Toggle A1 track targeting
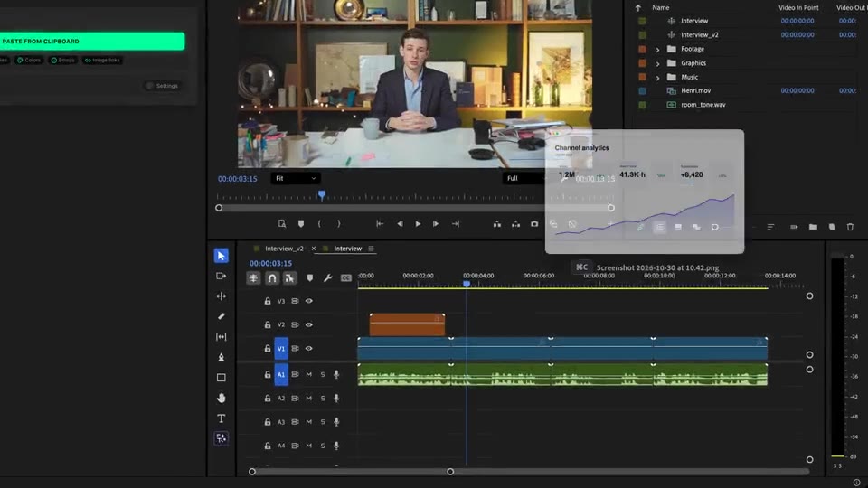 (x=281, y=374)
